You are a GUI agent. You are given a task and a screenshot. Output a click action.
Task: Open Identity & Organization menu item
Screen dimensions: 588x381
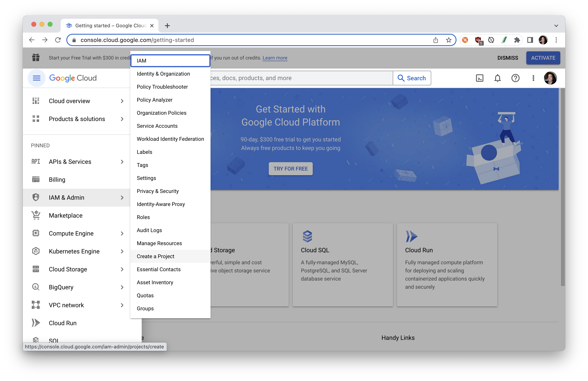(x=170, y=74)
